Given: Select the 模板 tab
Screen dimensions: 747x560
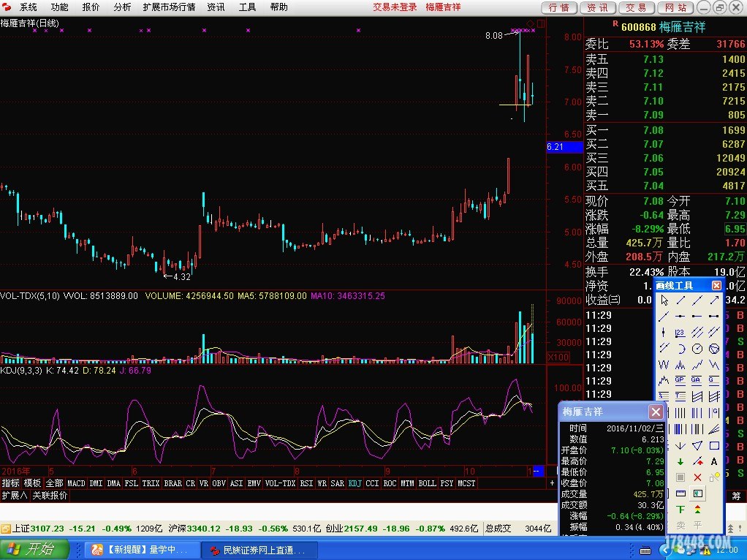Looking at the screenshot, I should [x=32, y=483].
